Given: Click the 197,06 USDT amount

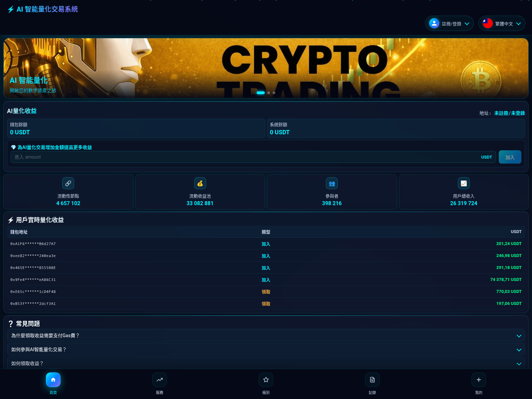Looking at the screenshot, I should tap(509, 304).
